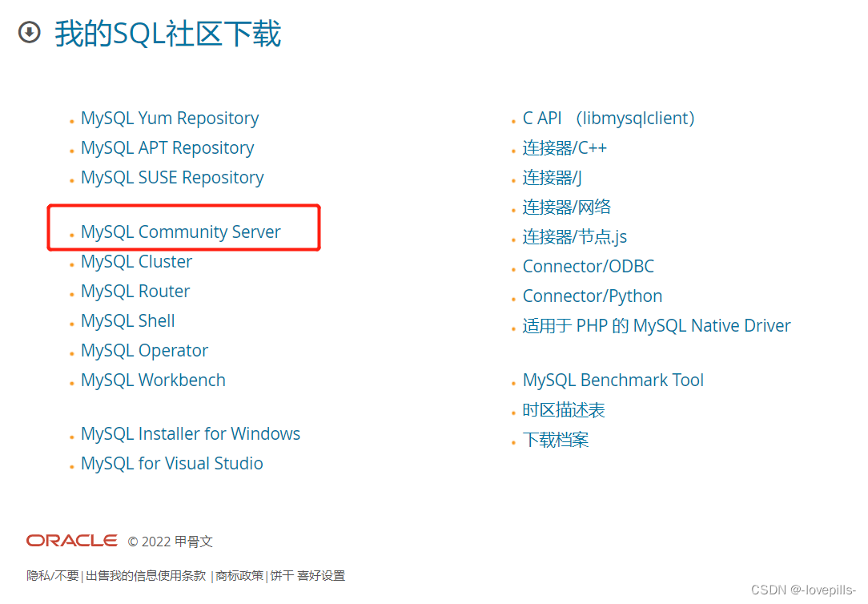Screen dimensions: 868x604
Task: Navigate to MySQL Workbench
Action: [153, 381]
